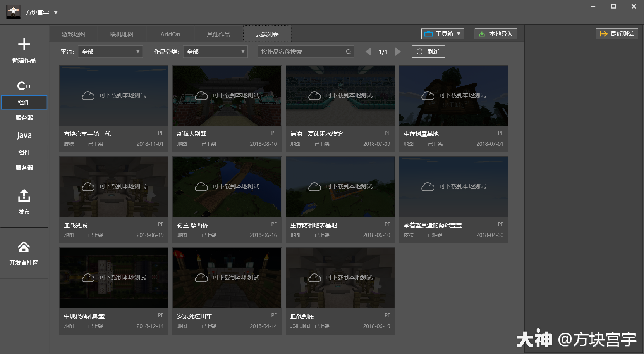The height and width of the screenshot is (354, 644).
Task: Click the cloud download icon on 新私人别墅
Action: click(201, 95)
